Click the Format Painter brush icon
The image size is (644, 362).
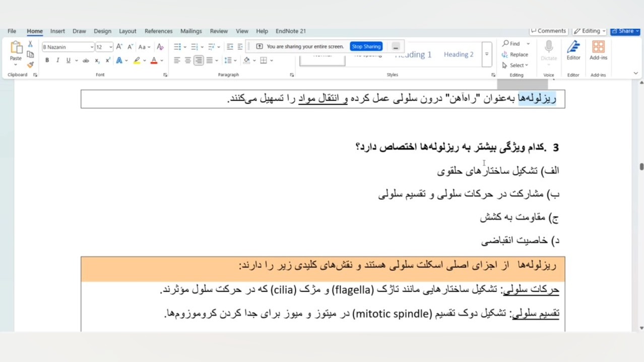point(30,64)
